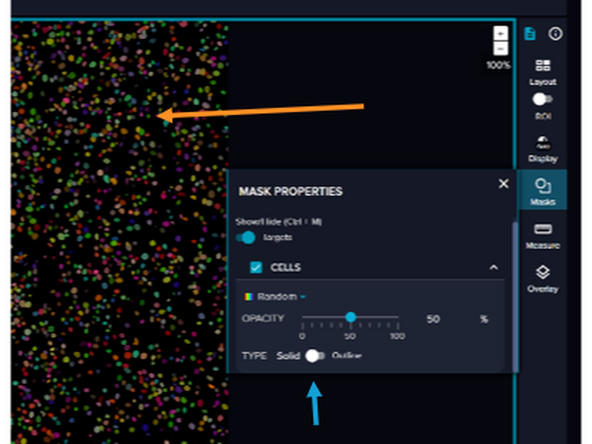Image resolution: width=592 pixels, height=444 pixels.
Task: Click the zoom in plus button
Action: coord(501,33)
